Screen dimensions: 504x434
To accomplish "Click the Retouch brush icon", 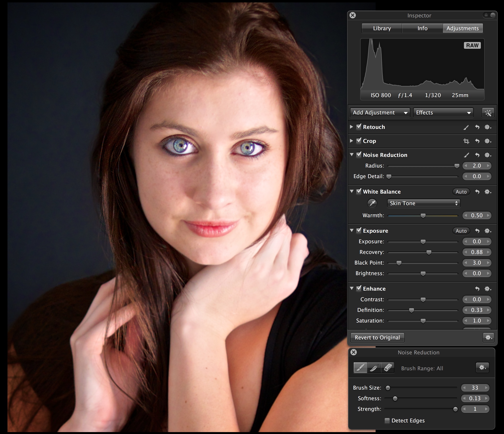I will [466, 127].
